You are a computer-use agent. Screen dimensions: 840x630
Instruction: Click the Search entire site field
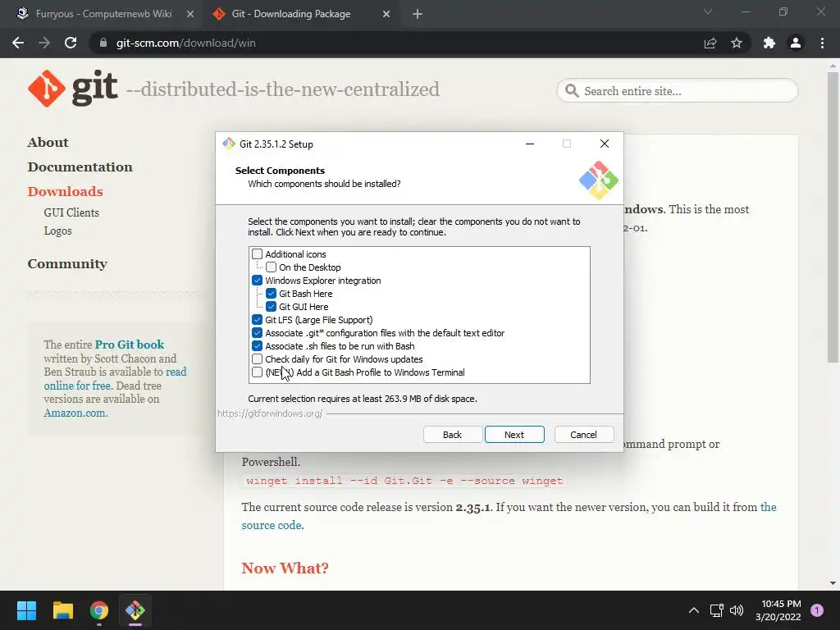click(x=678, y=91)
